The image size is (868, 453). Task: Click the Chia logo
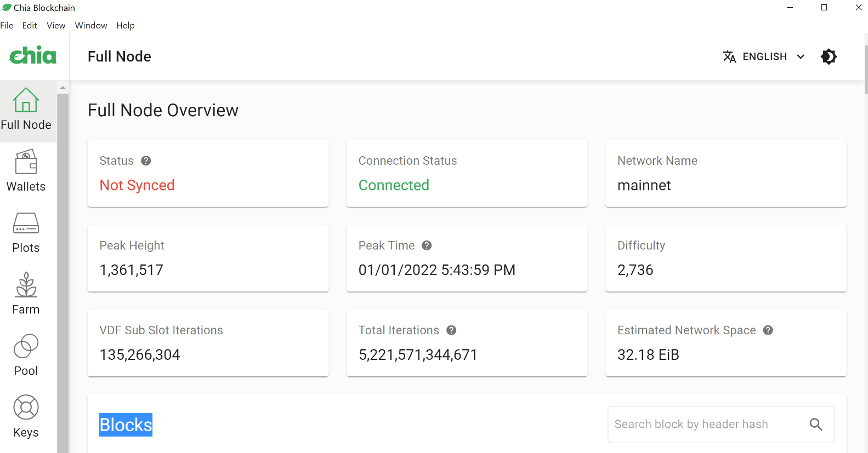33,56
